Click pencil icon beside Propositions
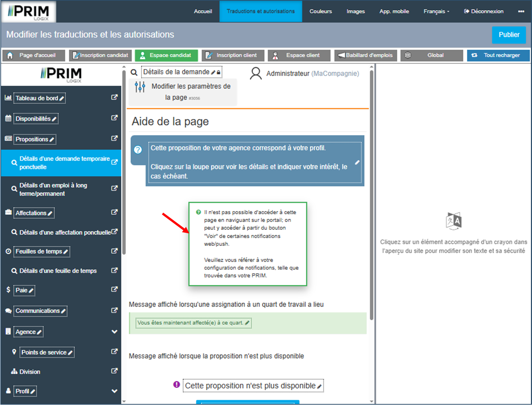Image resolution: width=532 pixels, height=405 pixels. (52, 140)
